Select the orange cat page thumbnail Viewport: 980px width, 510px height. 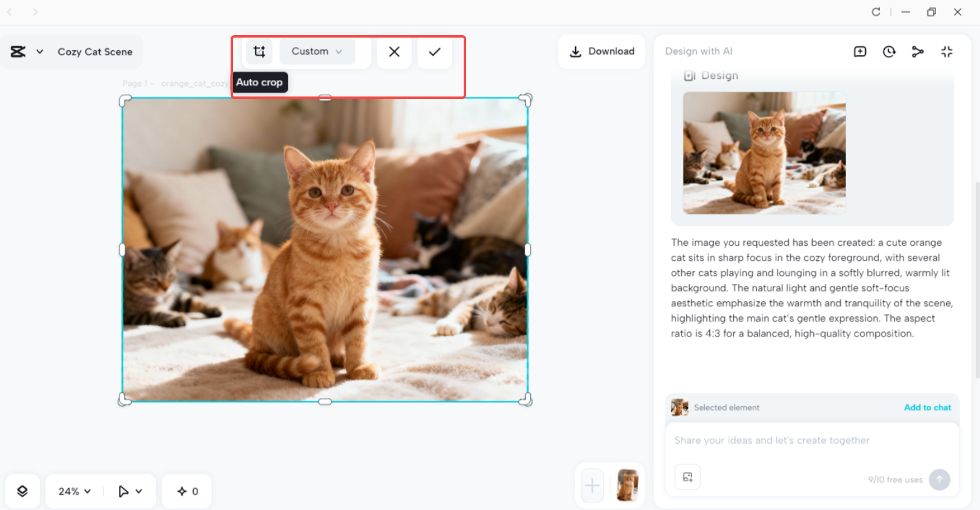[627, 485]
